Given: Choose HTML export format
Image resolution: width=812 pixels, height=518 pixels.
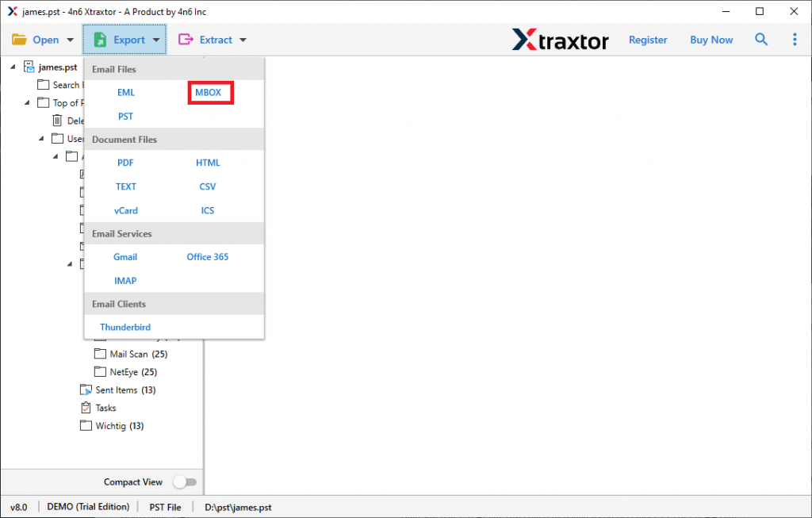Looking at the screenshot, I should coord(208,163).
